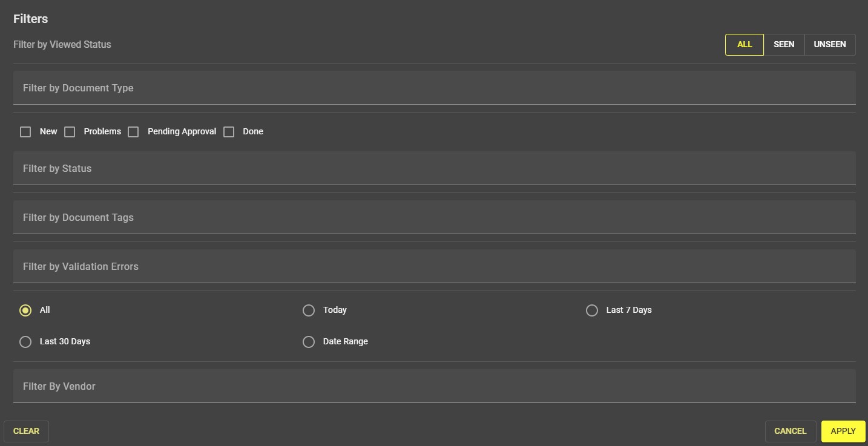Check the Problems filter
The height and width of the screenshot is (446, 868).
pyautogui.click(x=70, y=131)
